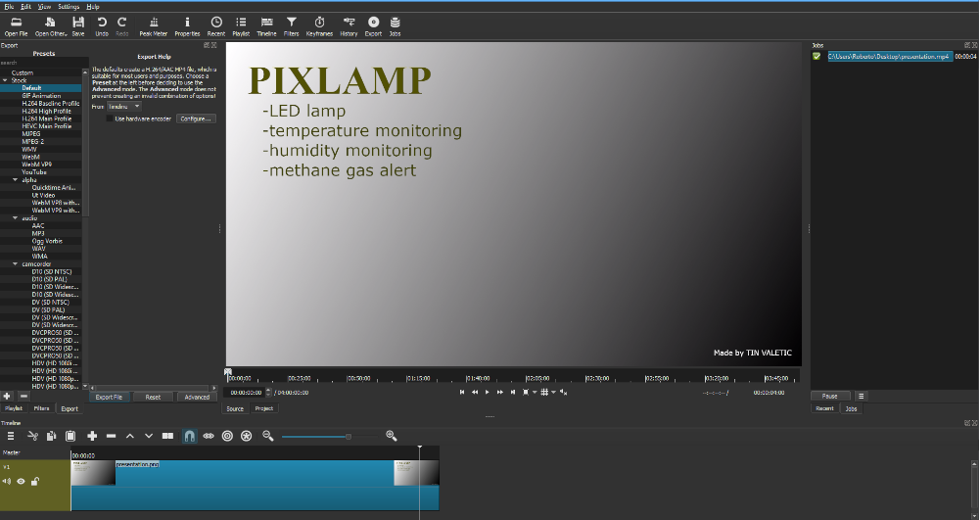Open the timeline hamburger menu
The width and height of the screenshot is (980, 520).
10,436
